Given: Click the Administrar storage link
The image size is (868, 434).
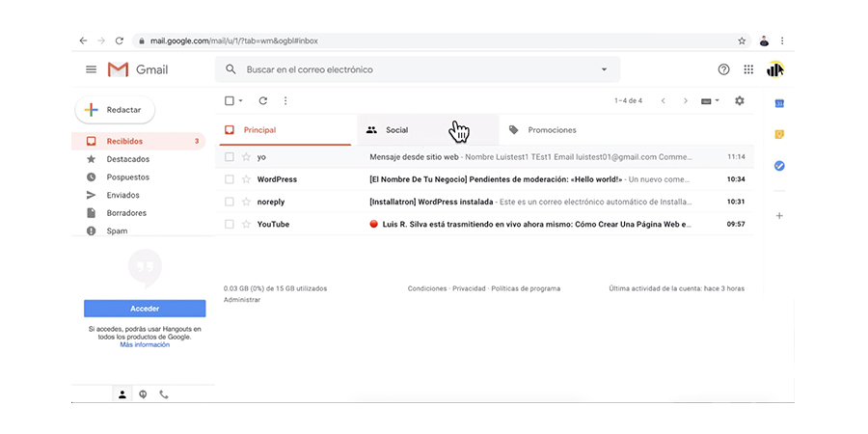Looking at the screenshot, I should [x=242, y=300].
